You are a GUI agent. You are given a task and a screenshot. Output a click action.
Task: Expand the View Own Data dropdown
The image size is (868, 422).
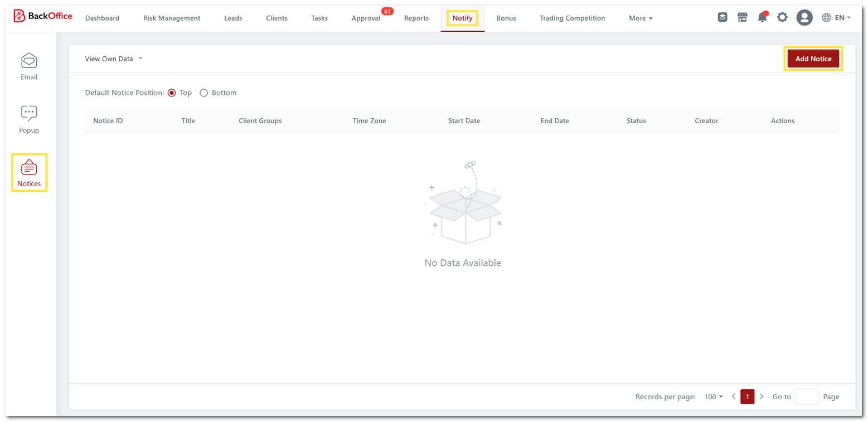tap(114, 59)
